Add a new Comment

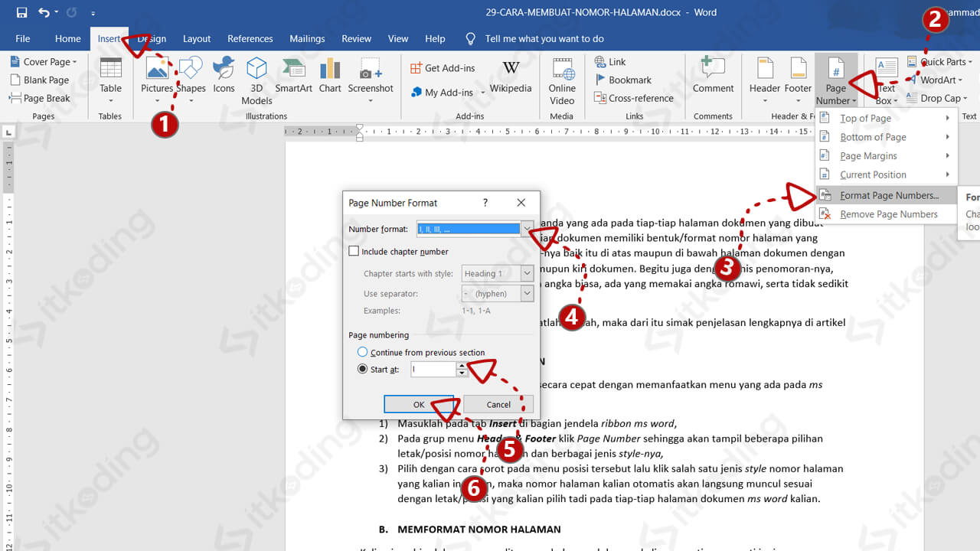pos(713,75)
